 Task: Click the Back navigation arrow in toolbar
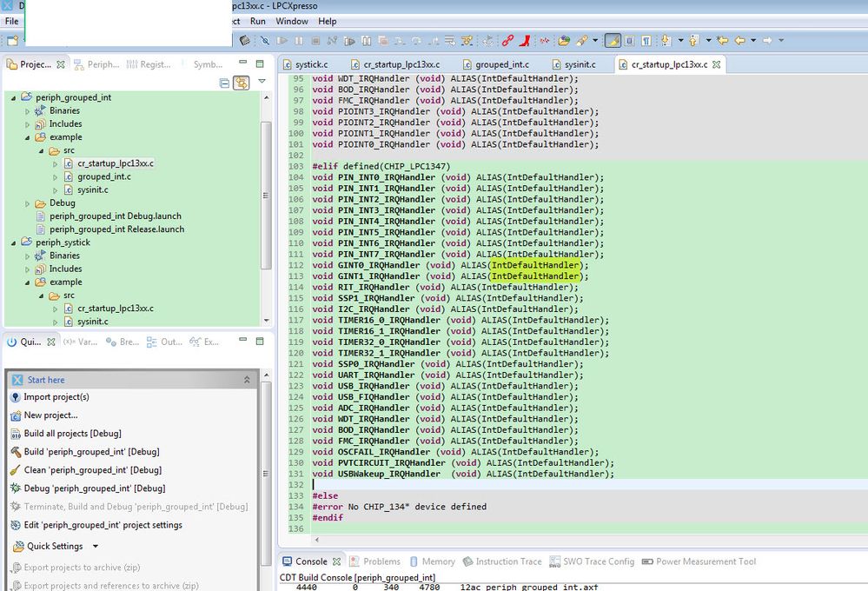[739, 41]
